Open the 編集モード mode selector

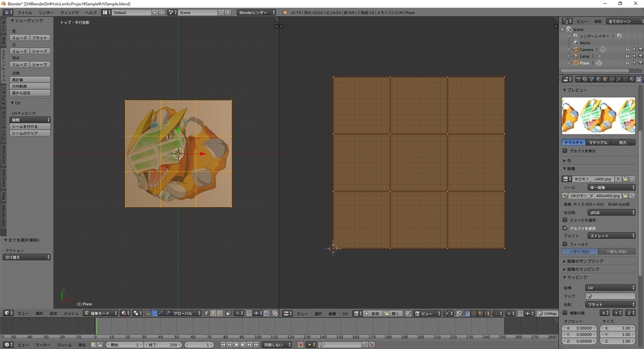pos(101,313)
